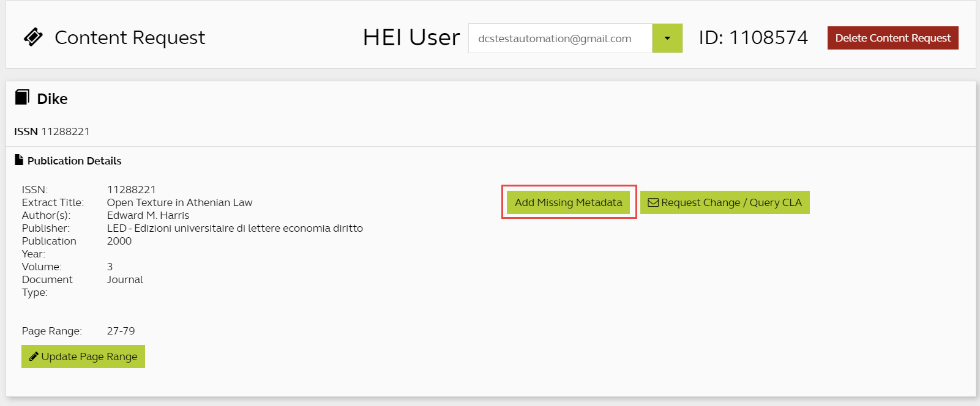
Task: Click the Content Request page heading
Action: pyautogui.click(x=130, y=38)
